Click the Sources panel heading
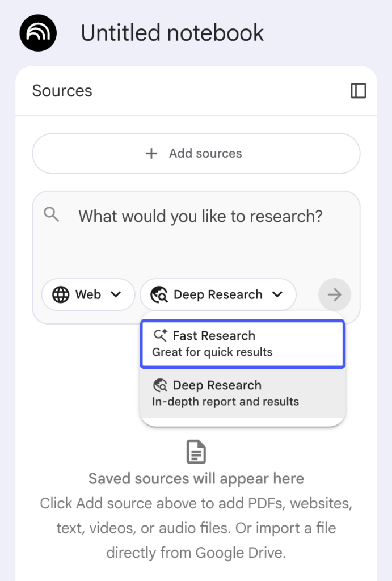The width and height of the screenshot is (392, 581). pos(62,91)
